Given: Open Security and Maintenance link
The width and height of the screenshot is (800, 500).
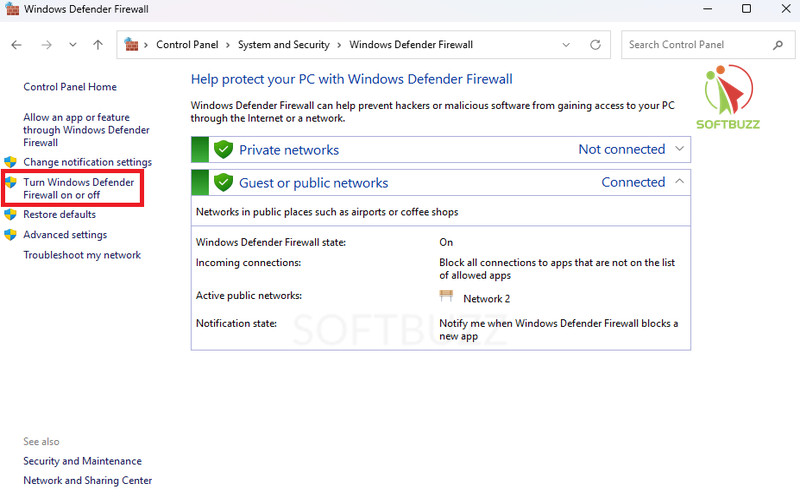Looking at the screenshot, I should coord(82,461).
